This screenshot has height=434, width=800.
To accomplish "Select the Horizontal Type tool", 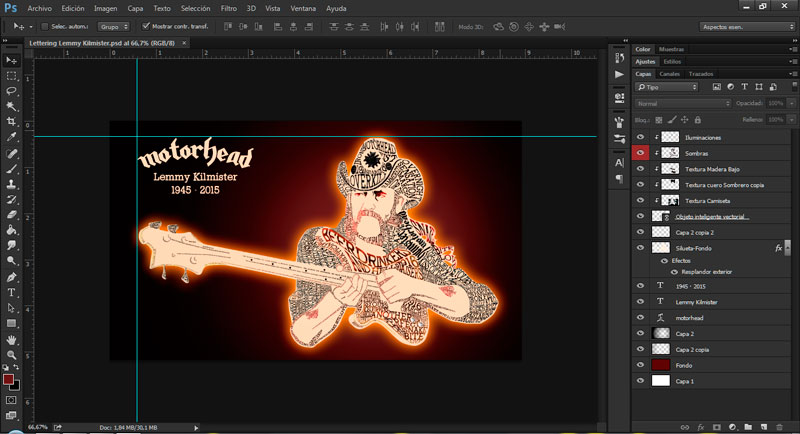I will 11,293.
